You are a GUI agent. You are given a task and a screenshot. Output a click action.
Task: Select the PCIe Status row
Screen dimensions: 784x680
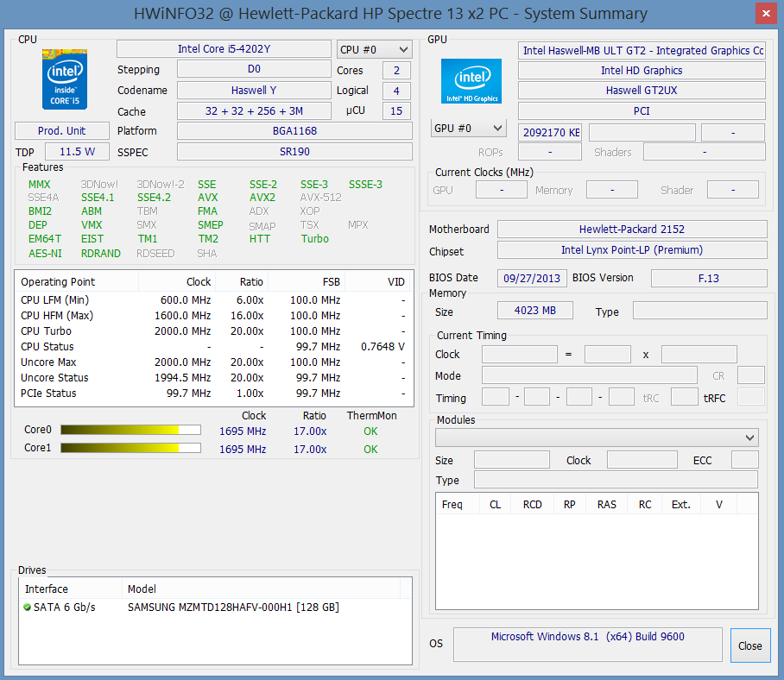[x=213, y=394]
